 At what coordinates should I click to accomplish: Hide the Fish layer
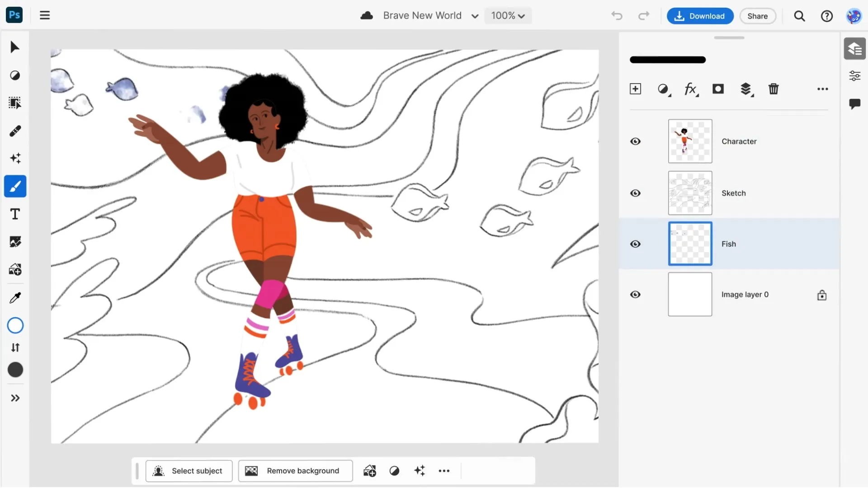[635, 244]
